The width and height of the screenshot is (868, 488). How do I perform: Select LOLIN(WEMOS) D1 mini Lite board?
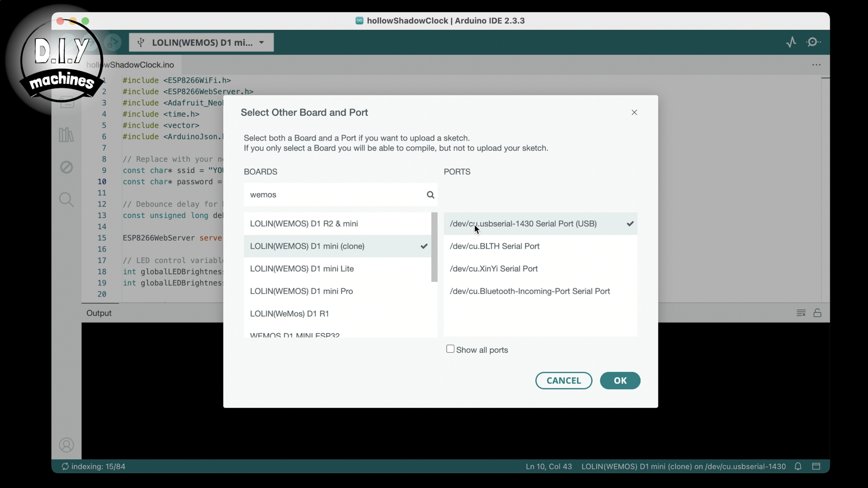tap(337, 269)
